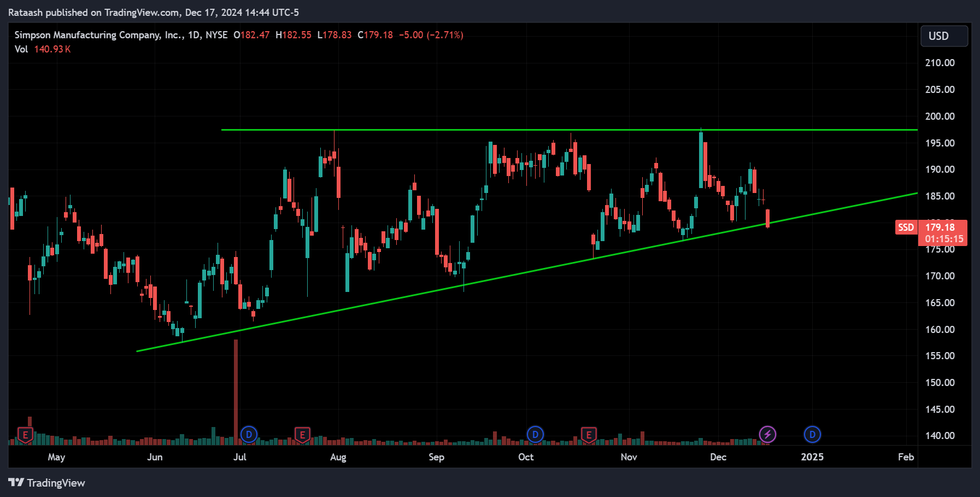Viewport: 980px width, 497px height.
Task: Click the Sep label on the time axis
Action: pyautogui.click(x=436, y=457)
